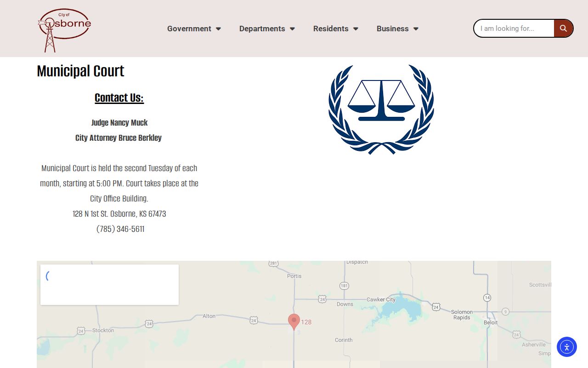
Task: Expand the Departments dropdown arrow
Action: tap(292, 29)
